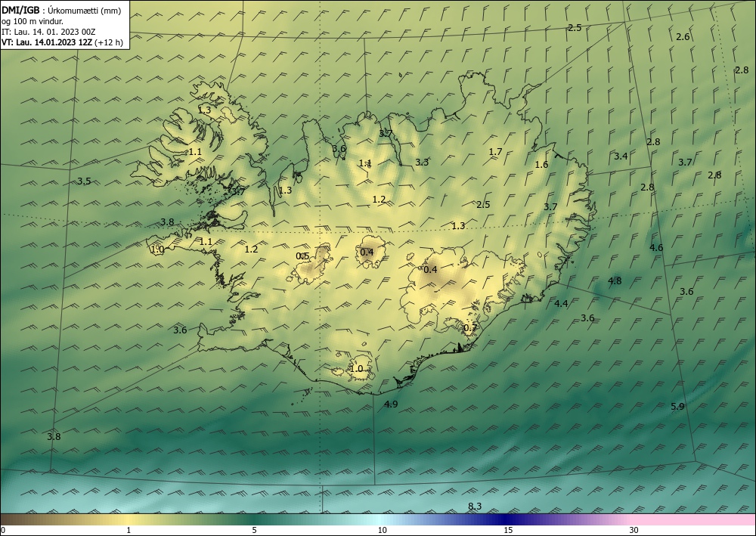Click the 4.9 value off the south coast
This screenshot has width=756, height=536.
point(391,404)
